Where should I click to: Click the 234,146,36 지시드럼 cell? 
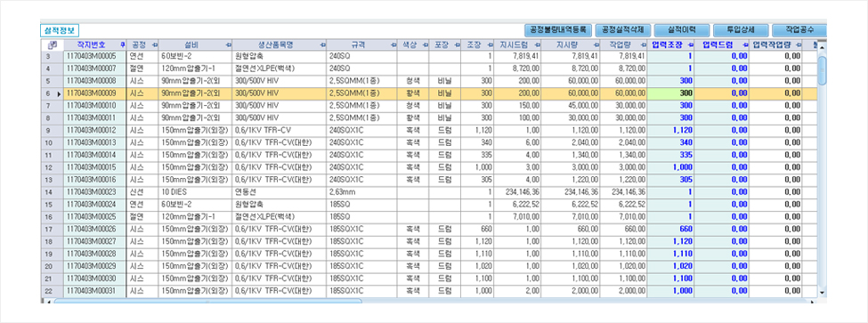tap(516, 192)
